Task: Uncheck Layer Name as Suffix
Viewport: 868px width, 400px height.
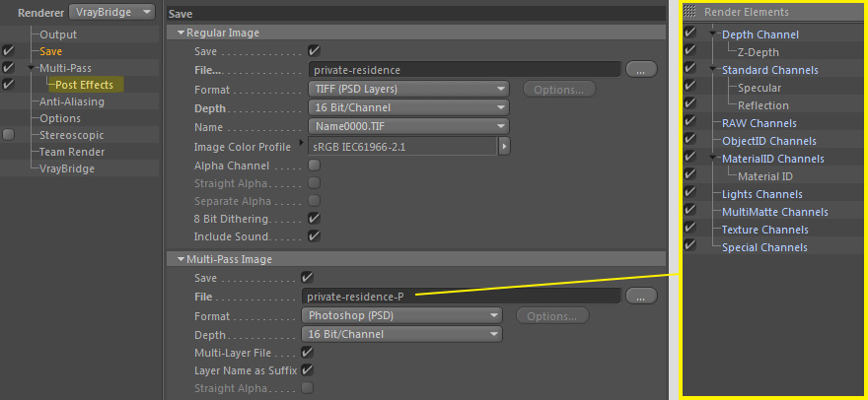Action: (307, 369)
